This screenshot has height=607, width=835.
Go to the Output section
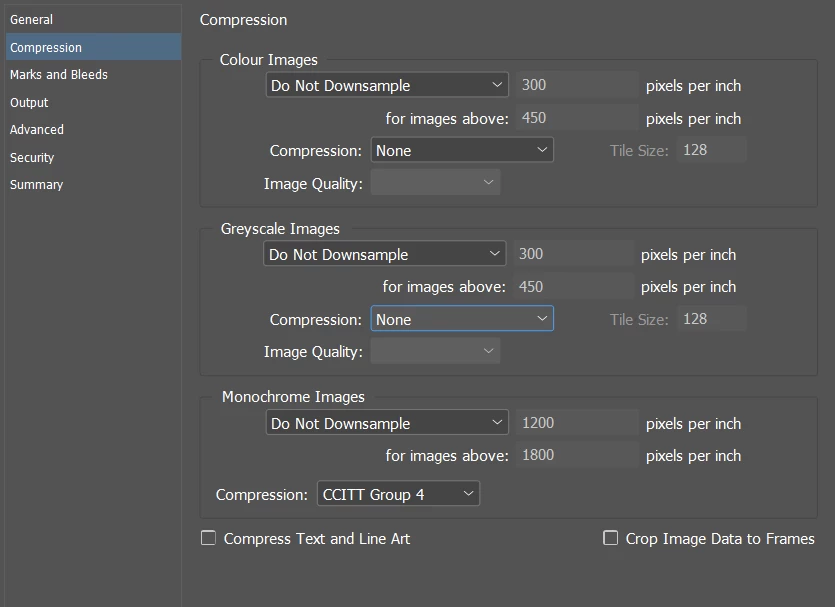[x=29, y=102]
